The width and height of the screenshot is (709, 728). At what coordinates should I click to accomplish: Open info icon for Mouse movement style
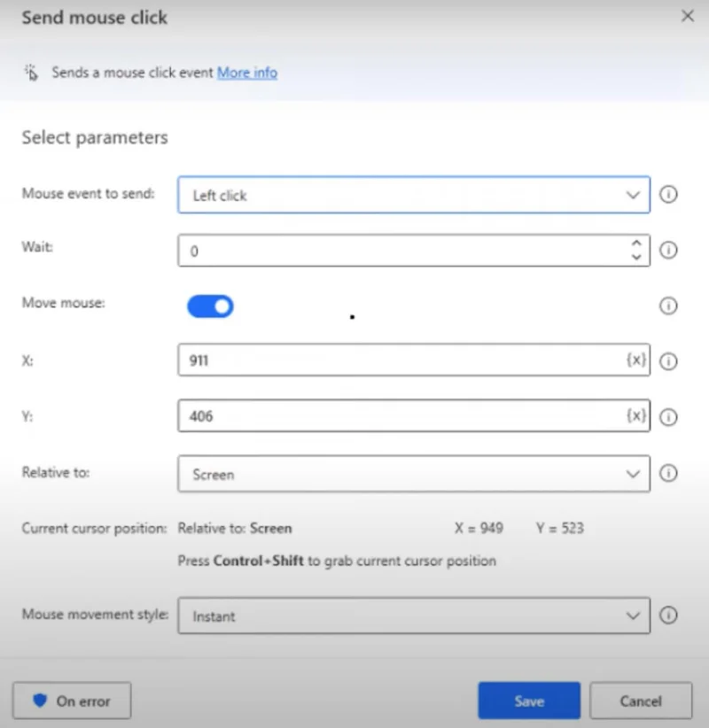click(x=668, y=616)
